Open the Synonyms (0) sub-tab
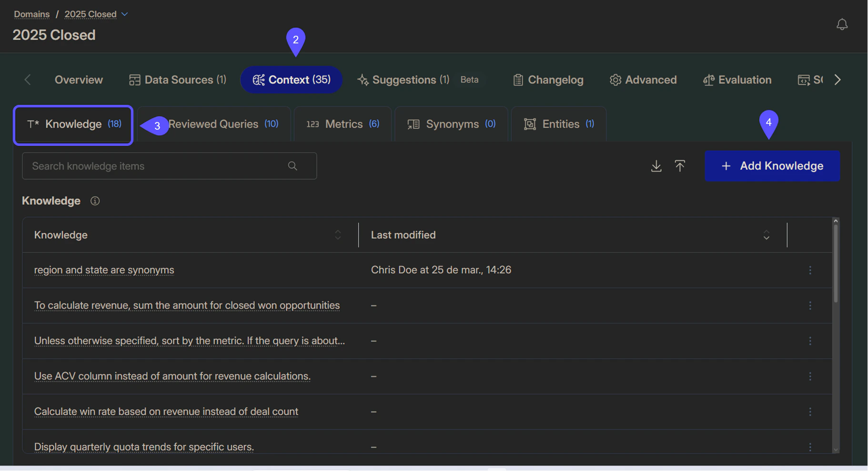The image size is (868, 471). pos(451,124)
